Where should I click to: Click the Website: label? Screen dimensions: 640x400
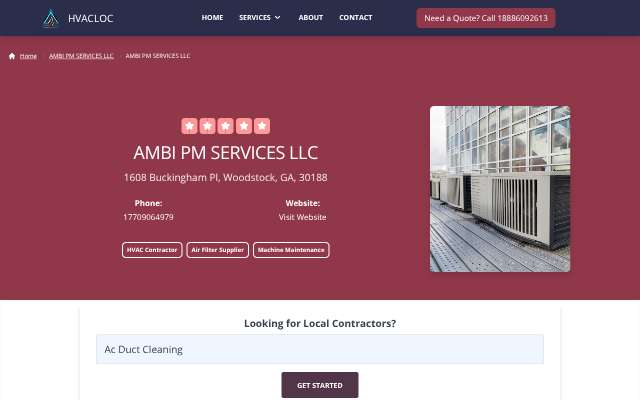click(302, 203)
